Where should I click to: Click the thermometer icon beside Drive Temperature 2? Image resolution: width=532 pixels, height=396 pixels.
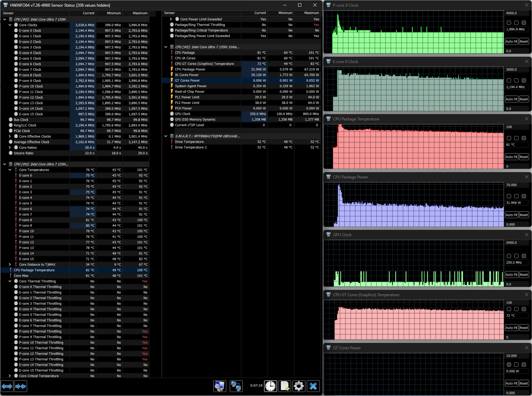click(172, 147)
